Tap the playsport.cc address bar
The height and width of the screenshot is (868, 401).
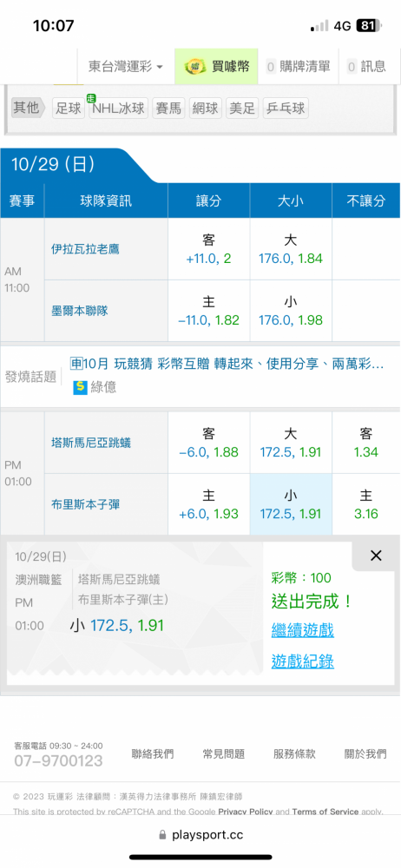(x=200, y=835)
